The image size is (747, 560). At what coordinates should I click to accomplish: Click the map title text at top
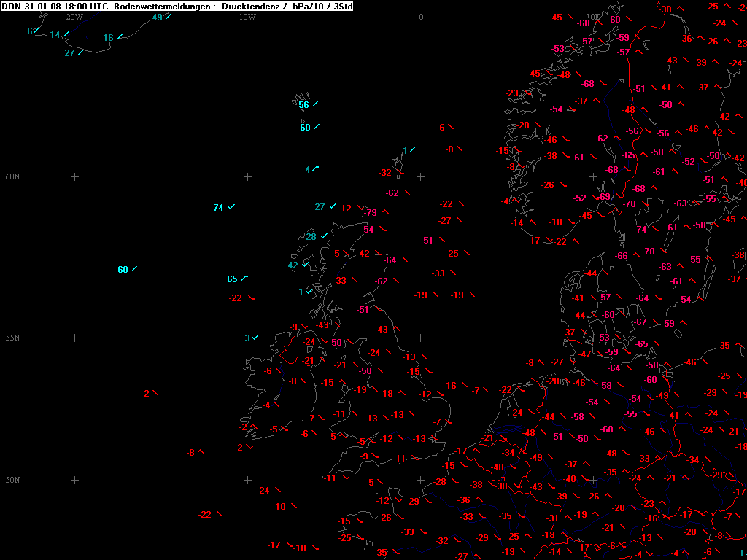pyautogui.click(x=177, y=6)
